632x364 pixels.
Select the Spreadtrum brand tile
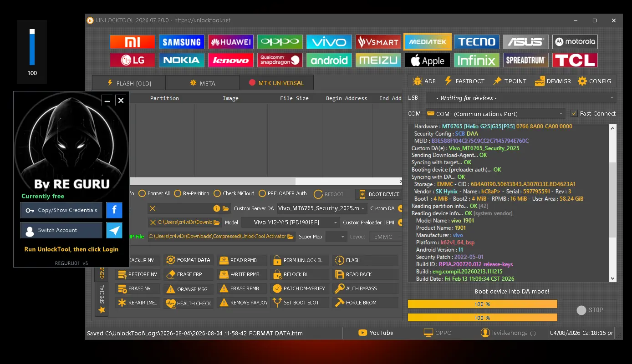526,60
